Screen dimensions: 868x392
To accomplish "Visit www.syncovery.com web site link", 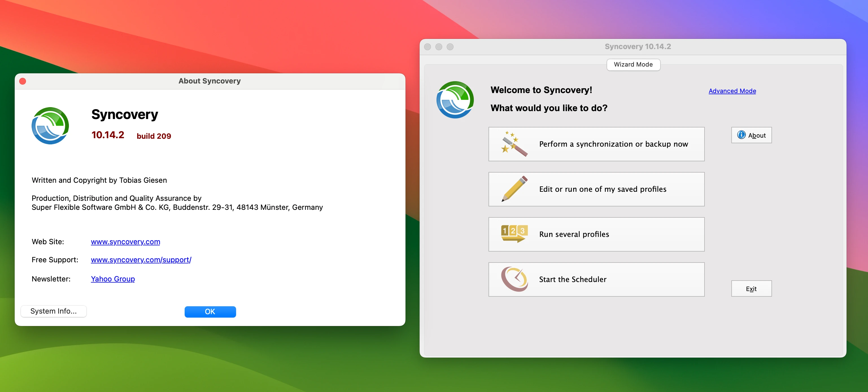I will point(125,242).
